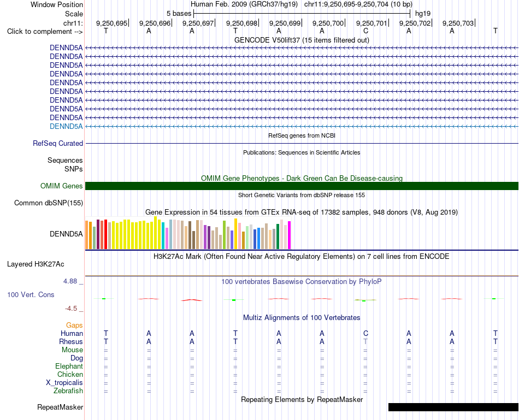Open 'Repeating Elements by RepeatMasker' title
The height and width of the screenshot is (420, 519).
[302, 399]
